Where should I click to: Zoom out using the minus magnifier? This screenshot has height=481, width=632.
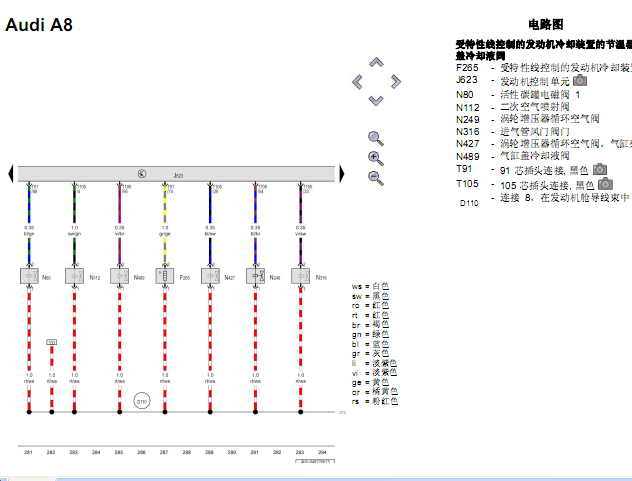click(x=376, y=178)
